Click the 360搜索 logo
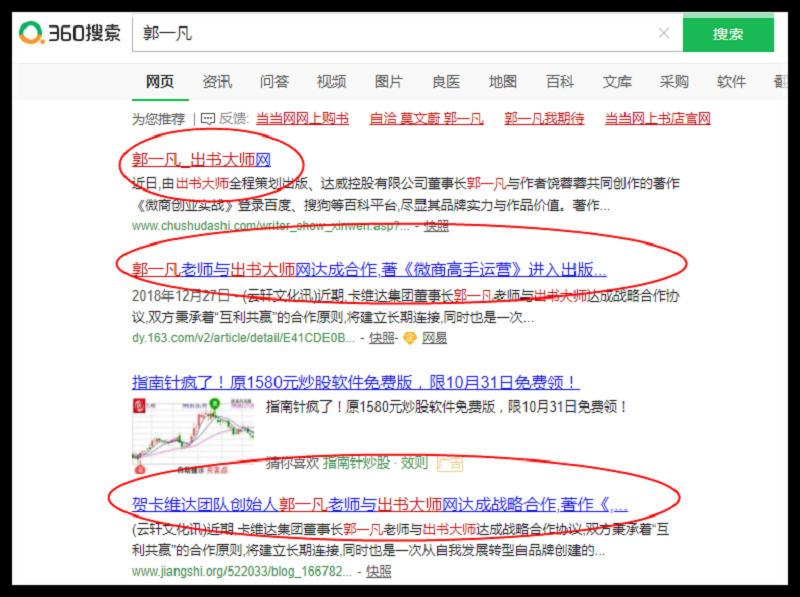 pos(70,33)
